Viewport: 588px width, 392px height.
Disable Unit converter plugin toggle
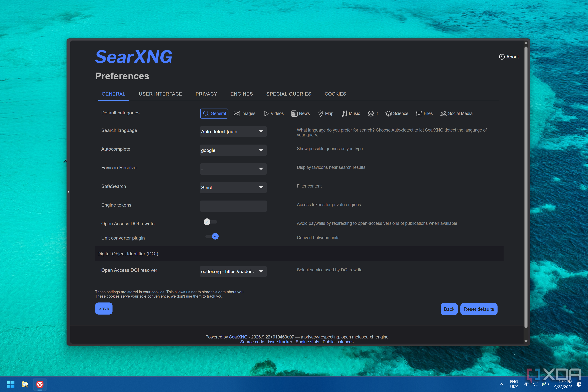point(212,236)
